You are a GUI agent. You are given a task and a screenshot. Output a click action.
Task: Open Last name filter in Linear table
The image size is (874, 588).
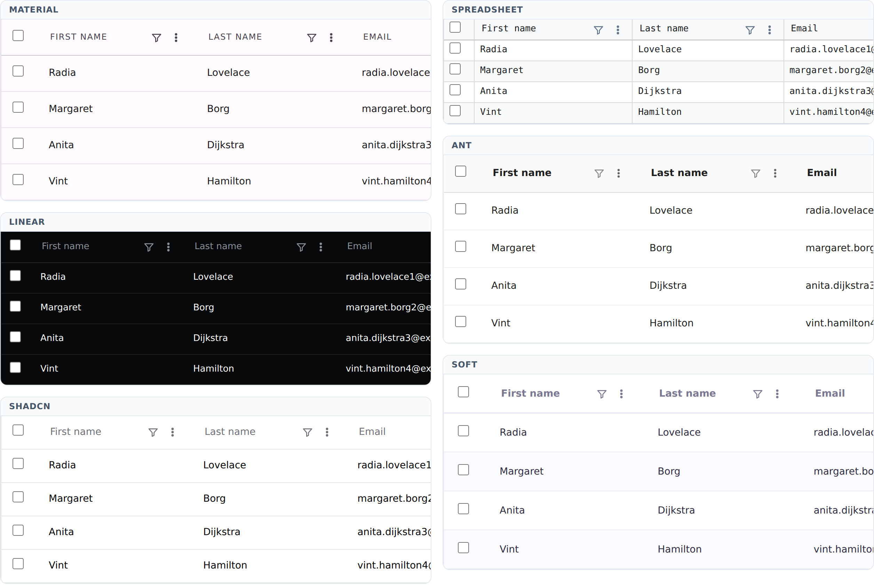(301, 247)
